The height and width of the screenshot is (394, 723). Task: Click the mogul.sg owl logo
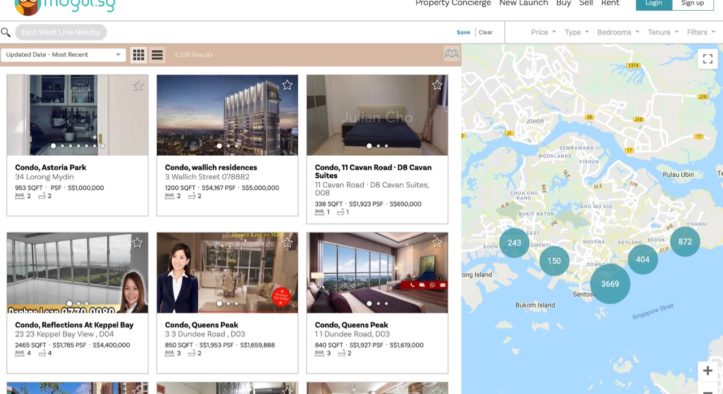point(28,6)
